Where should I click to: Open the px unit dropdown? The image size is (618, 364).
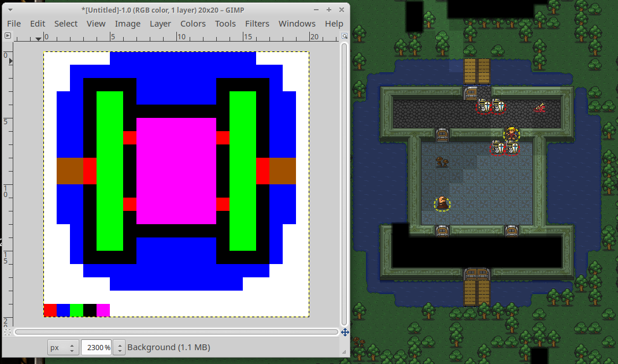(x=62, y=347)
